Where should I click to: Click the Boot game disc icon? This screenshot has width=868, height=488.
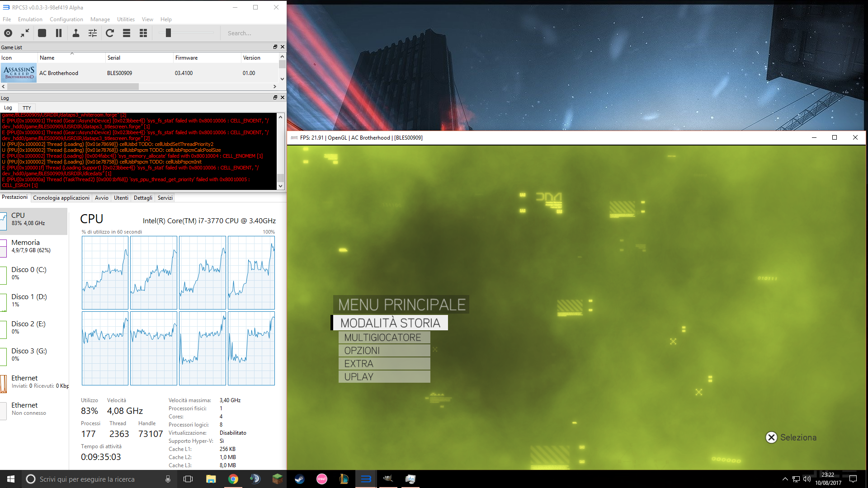point(8,33)
